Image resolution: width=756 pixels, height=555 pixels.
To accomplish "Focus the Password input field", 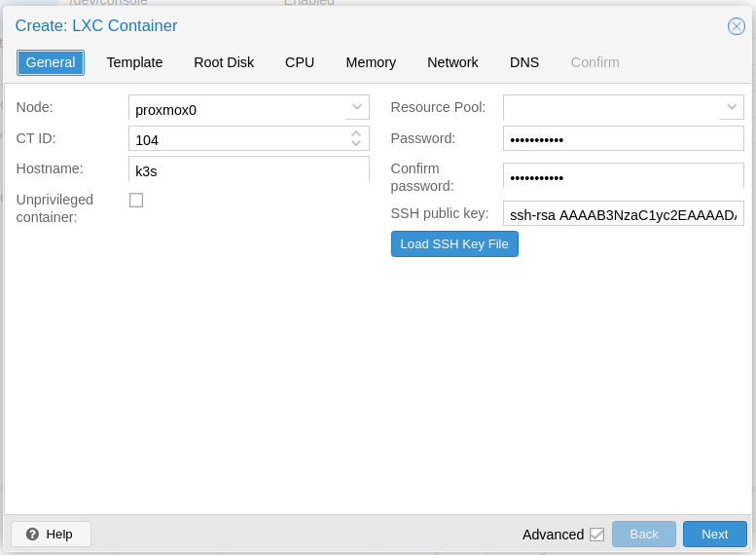I will click(x=623, y=139).
